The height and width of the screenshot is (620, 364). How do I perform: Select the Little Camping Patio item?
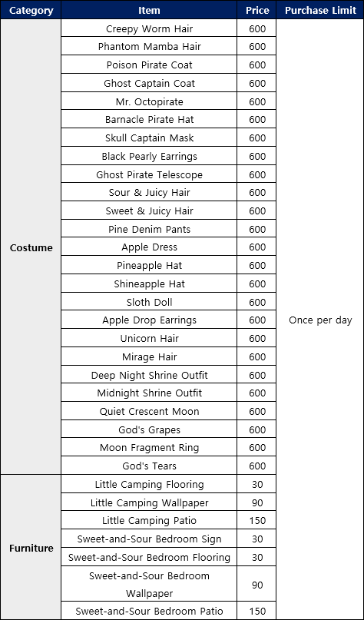[x=149, y=520]
